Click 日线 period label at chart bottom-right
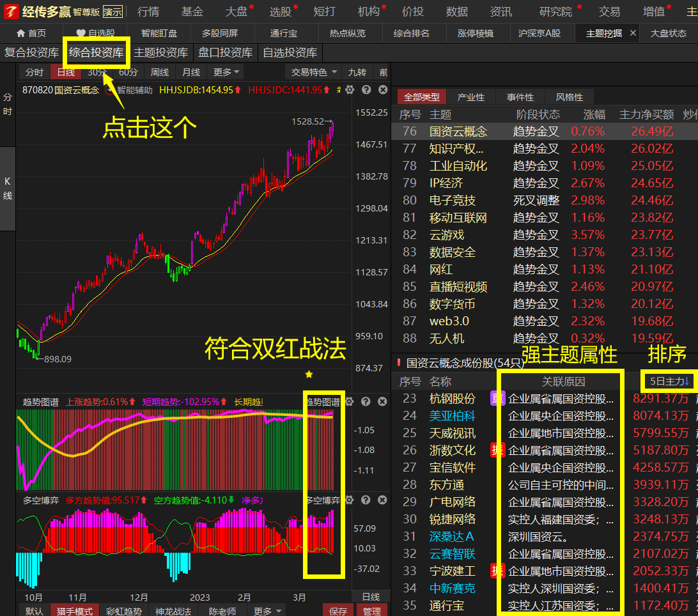Screen dimensions: 698x616 point(371,597)
